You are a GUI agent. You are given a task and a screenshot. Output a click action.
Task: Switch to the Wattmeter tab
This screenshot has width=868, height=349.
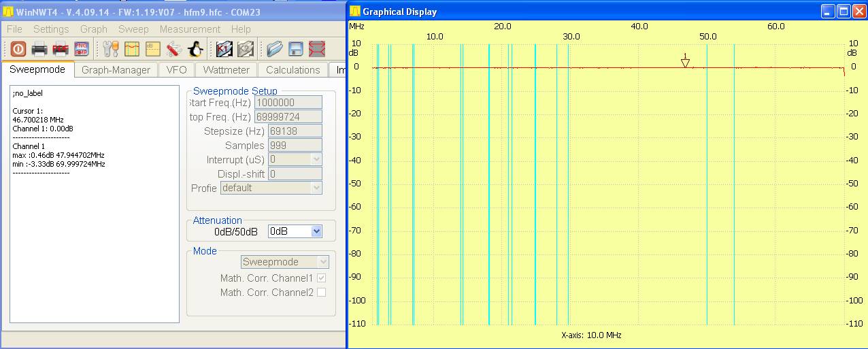click(x=227, y=69)
